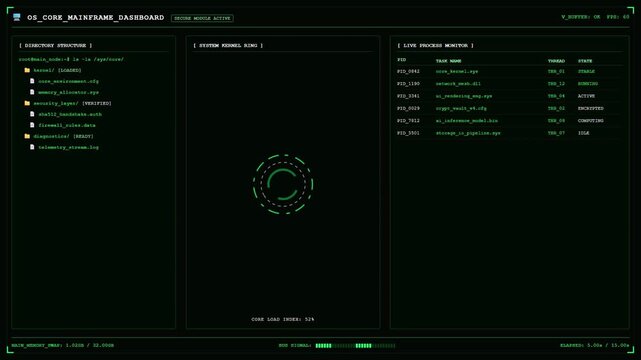
Task: Click the THREAD column header
Action: (x=556, y=61)
